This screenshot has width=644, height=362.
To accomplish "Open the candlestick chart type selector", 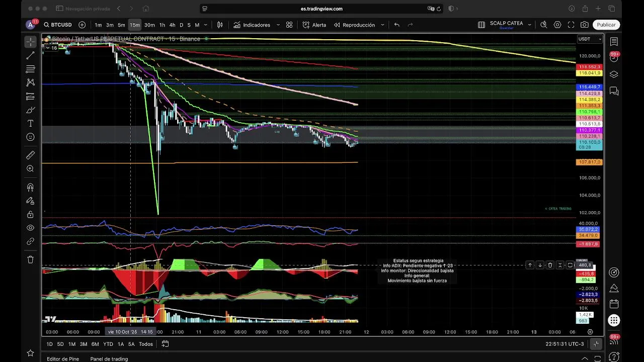I will (220, 25).
